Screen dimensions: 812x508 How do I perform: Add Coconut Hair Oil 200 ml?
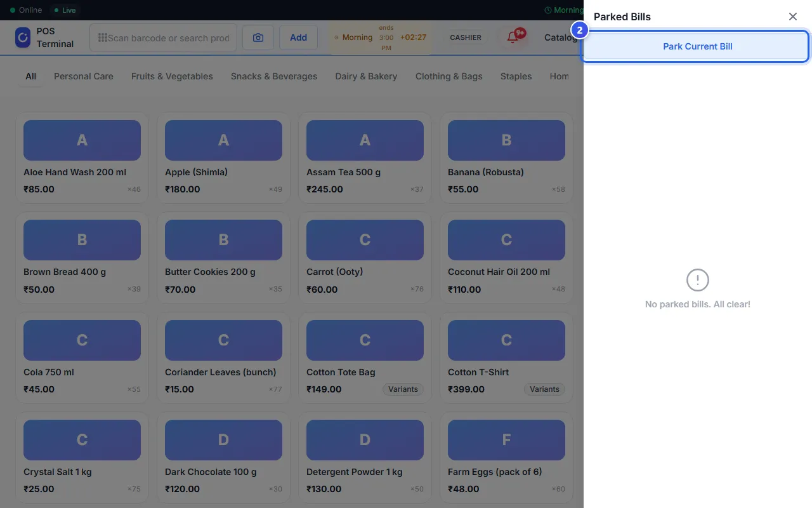pyautogui.click(x=507, y=258)
